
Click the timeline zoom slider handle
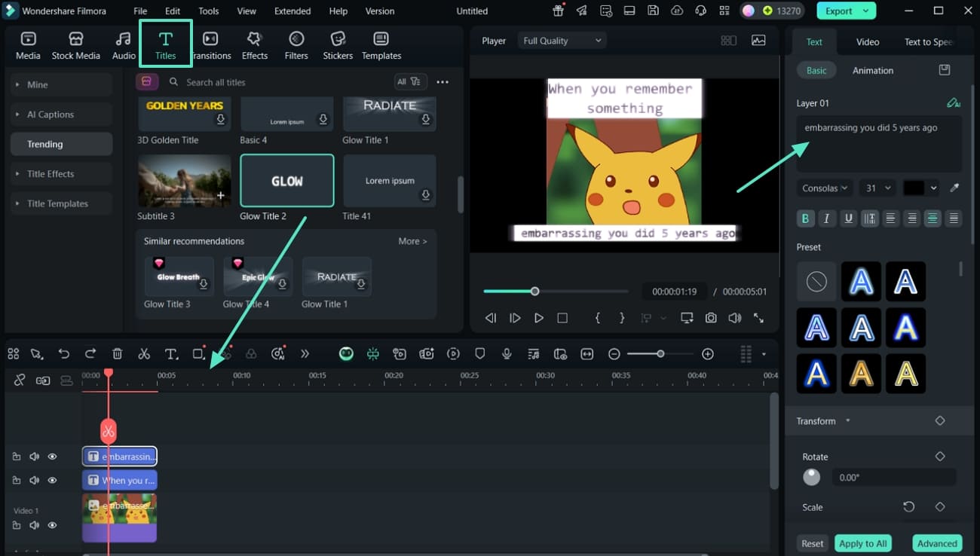[x=660, y=354]
